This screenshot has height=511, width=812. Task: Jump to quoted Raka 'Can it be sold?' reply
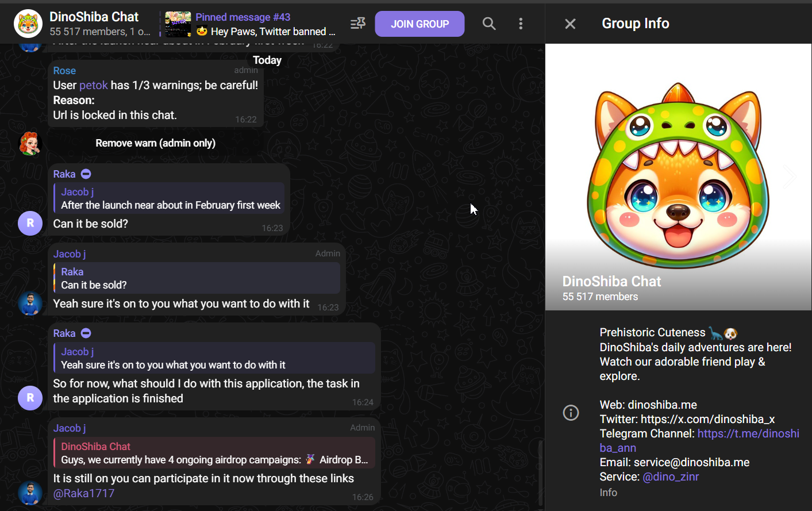click(197, 278)
